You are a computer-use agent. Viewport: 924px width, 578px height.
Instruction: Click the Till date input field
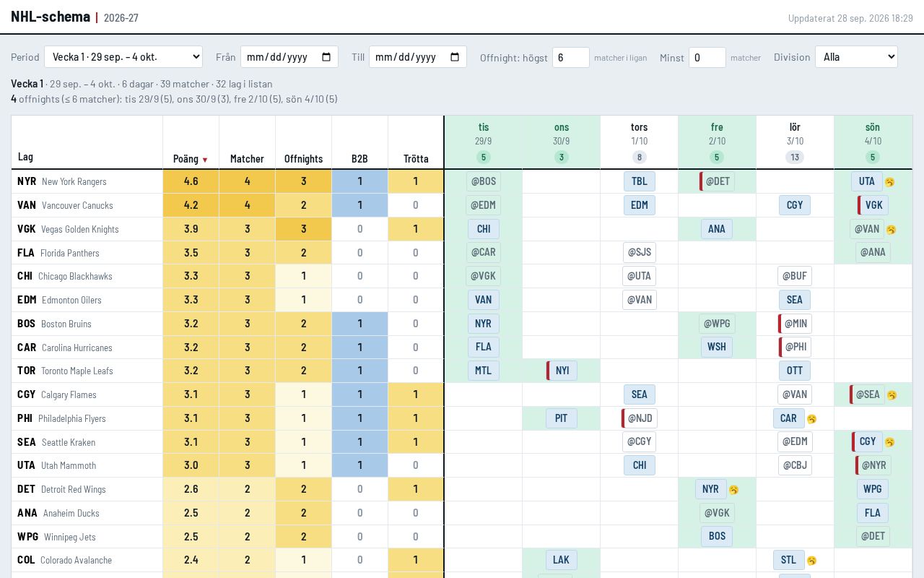(418, 57)
